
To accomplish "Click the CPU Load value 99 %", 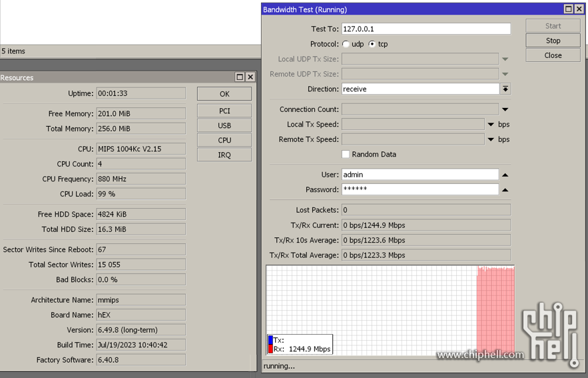I will [x=141, y=194].
